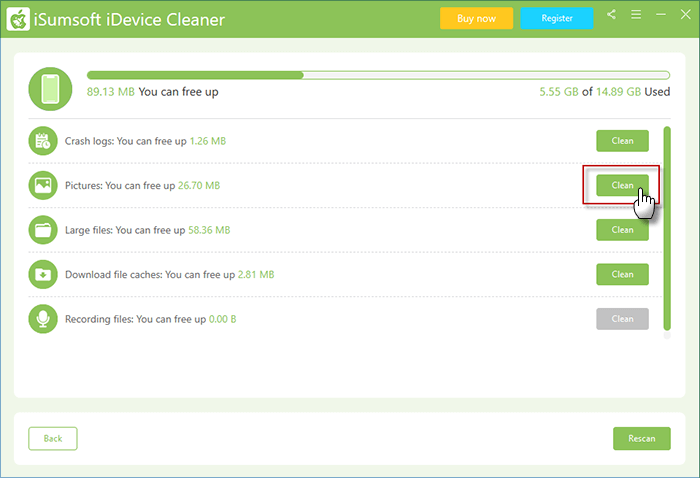Click the Register button
This screenshot has width=700, height=478.
[x=557, y=18]
